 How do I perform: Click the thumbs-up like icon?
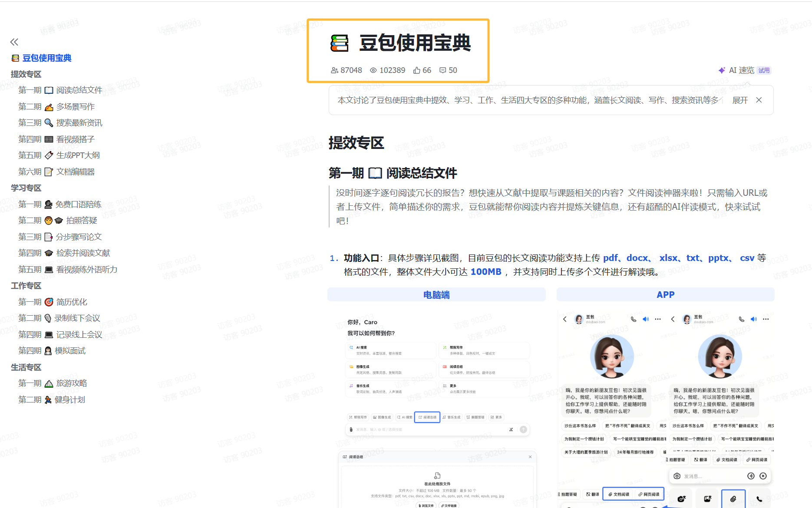click(x=416, y=70)
